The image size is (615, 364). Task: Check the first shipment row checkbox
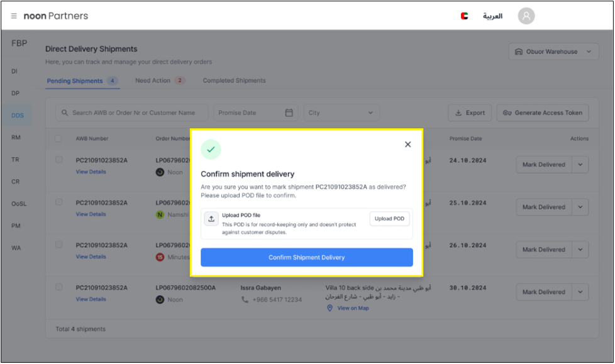click(59, 160)
